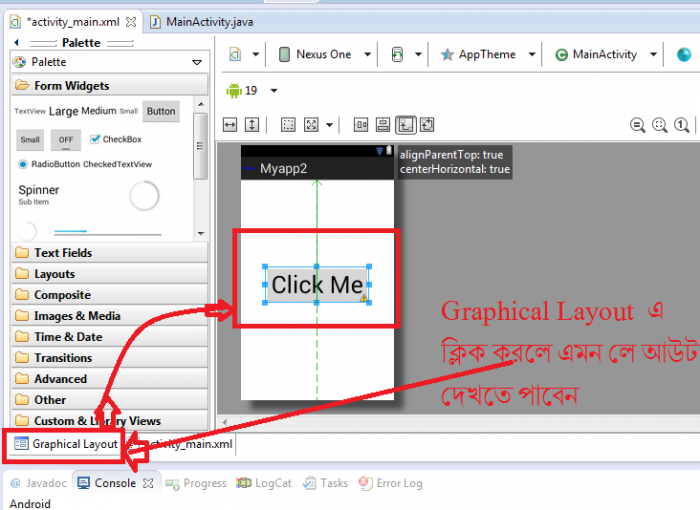The height and width of the screenshot is (510, 700).
Task: Open the API level 19 dropdown
Action: (x=274, y=91)
